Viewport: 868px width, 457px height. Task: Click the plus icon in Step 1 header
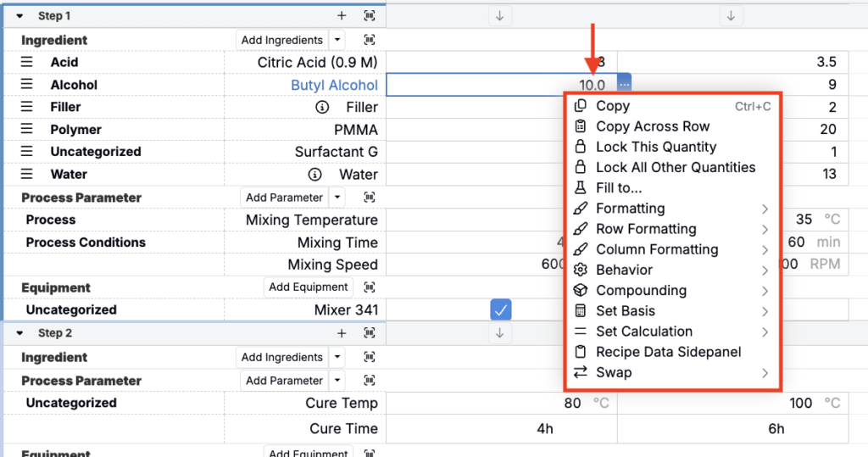coord(342,16)
